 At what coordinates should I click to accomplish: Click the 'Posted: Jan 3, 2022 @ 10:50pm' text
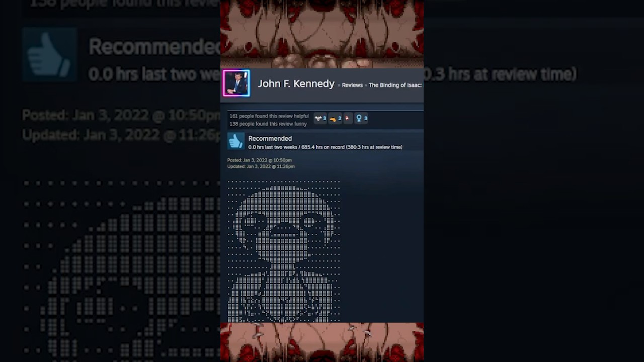(x=260, y=160)
